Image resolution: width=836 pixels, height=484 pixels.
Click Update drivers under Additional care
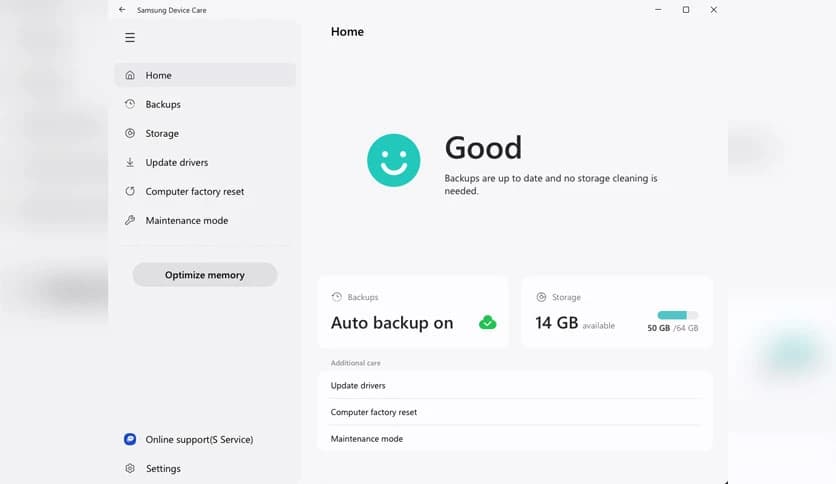(515, 385)
